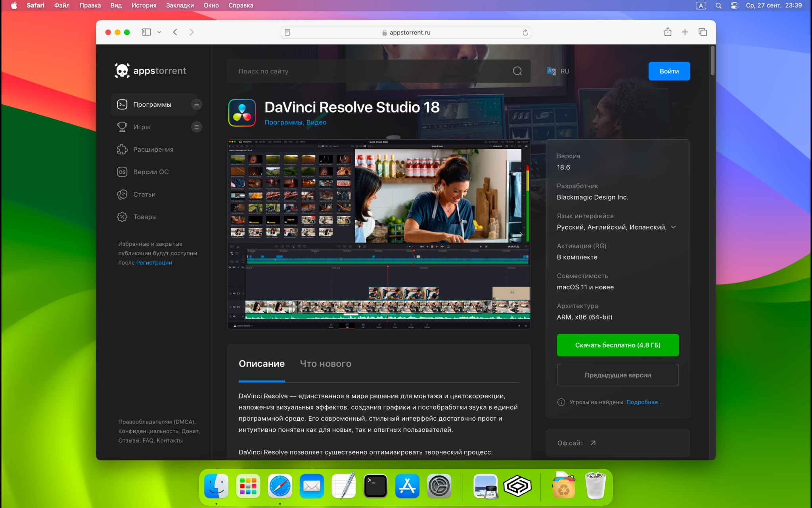Screen dimensions: 812x508
Task: Click the DaVinci Resolve app icon
Action: pos(242,113)
